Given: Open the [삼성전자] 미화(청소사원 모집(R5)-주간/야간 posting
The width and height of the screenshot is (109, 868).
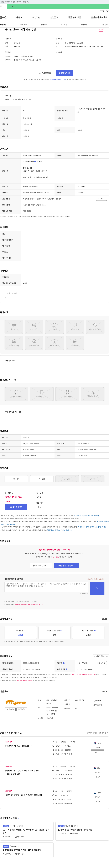Looking at the screenshot, I should point(23,795).
